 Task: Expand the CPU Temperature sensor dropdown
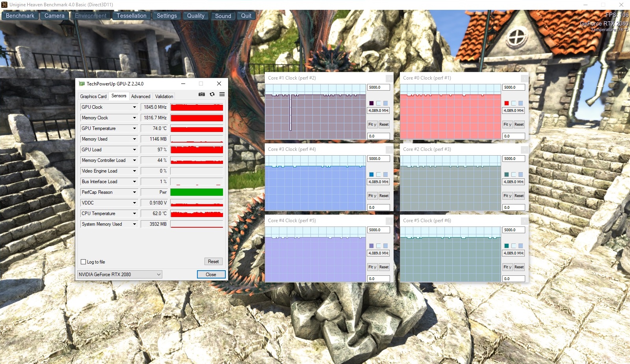coord(134,214)
